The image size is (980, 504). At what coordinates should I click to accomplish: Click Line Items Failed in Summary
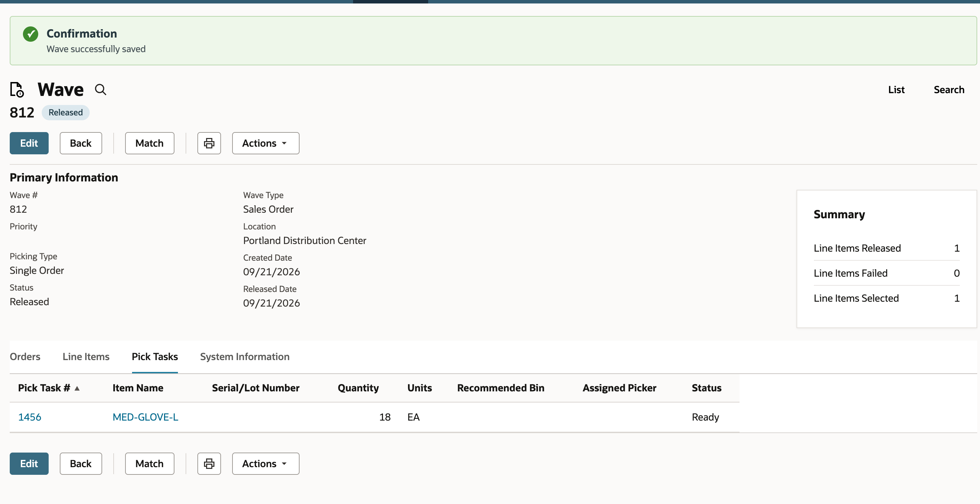pos(850,273)
